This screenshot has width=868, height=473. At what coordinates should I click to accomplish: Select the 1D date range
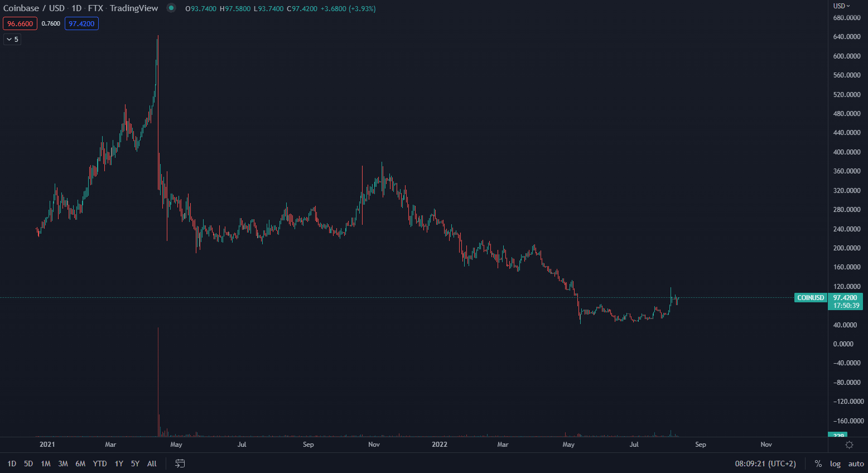[12, 464]
